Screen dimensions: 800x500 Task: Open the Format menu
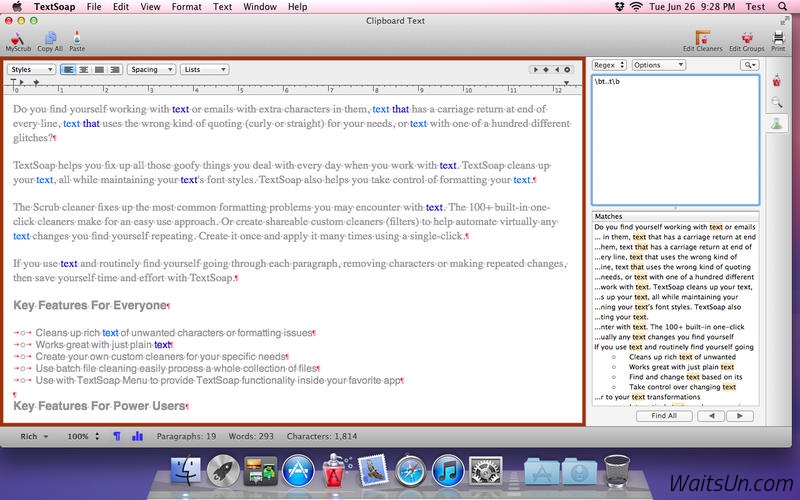(186, 7)
